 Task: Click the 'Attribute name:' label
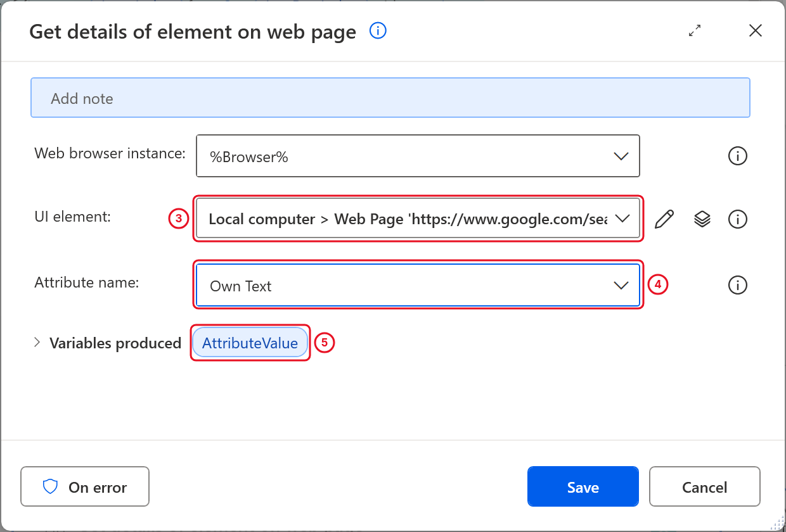point(86,282)
